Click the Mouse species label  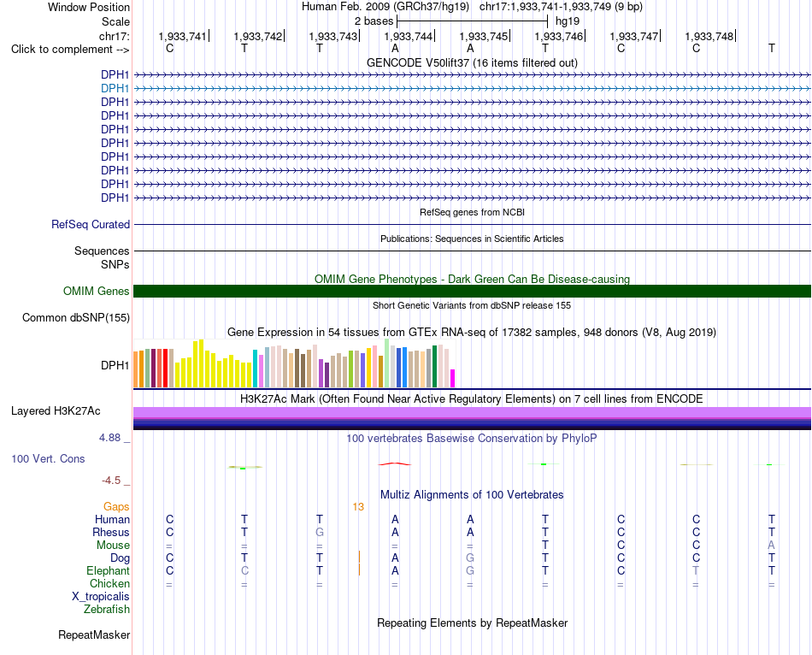(113, 546)
